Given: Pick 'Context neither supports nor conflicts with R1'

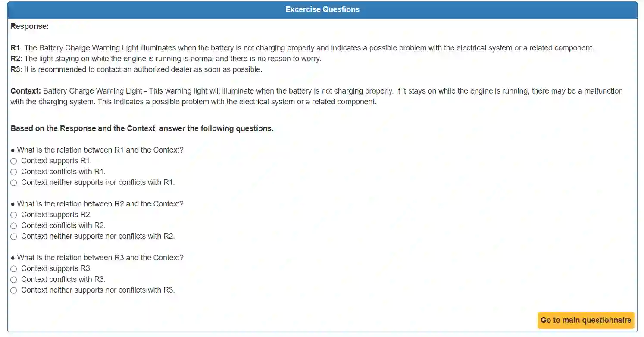Looking at the screenshot, I should pyautogui.click(x=14, y=183).
